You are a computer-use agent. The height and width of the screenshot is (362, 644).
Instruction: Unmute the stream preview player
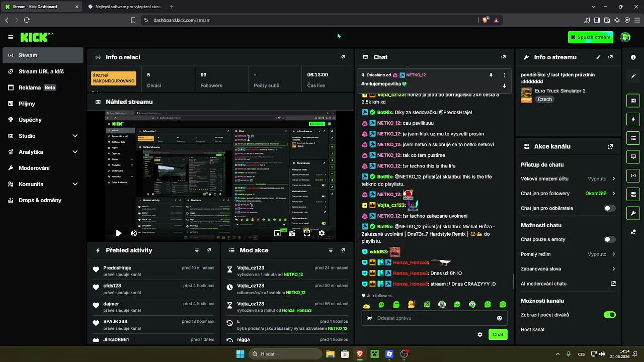133,233
